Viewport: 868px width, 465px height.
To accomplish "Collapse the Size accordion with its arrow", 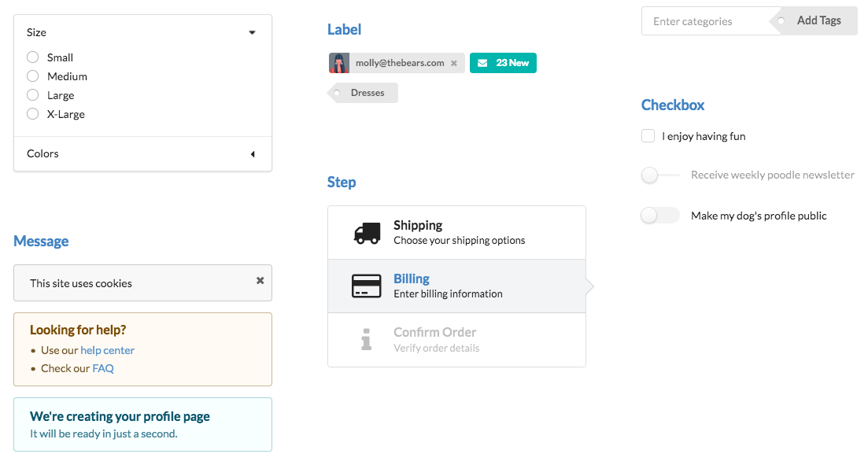I will point(252,32).
